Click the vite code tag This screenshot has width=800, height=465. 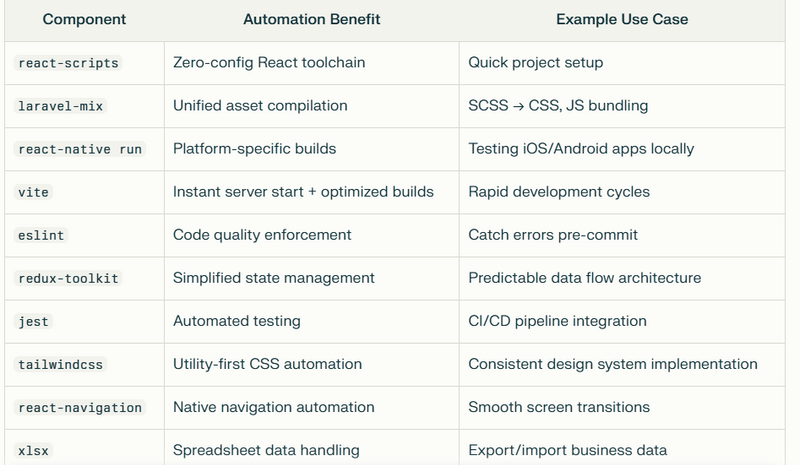click(x=34, y=192)
